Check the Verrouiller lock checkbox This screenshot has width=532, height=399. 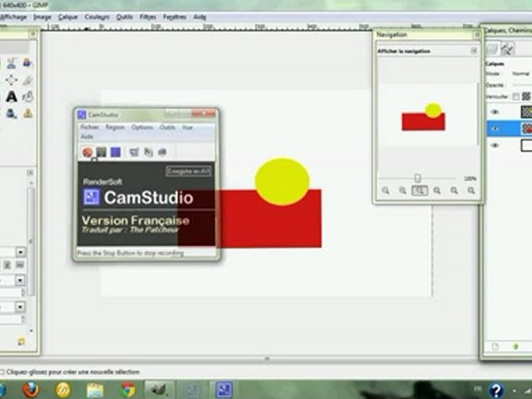pyautogui.click(x=516, y=97)
